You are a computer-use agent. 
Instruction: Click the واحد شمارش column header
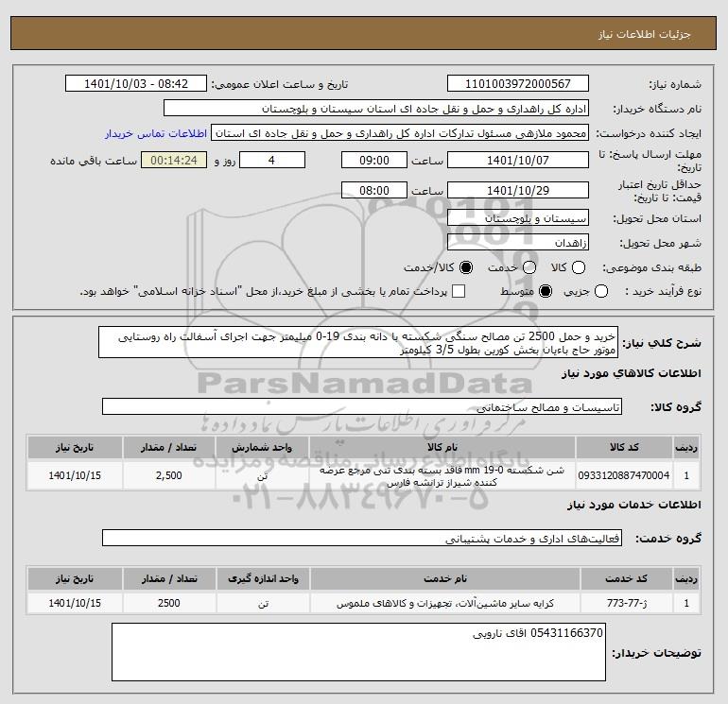click(x=262, y=447)
